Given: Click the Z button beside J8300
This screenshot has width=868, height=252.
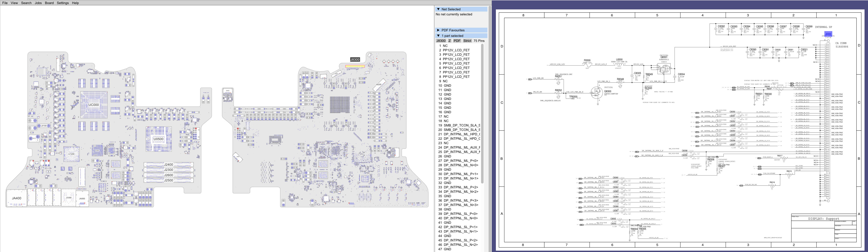Looking at the screenshot, I should [x=450, y=41].
